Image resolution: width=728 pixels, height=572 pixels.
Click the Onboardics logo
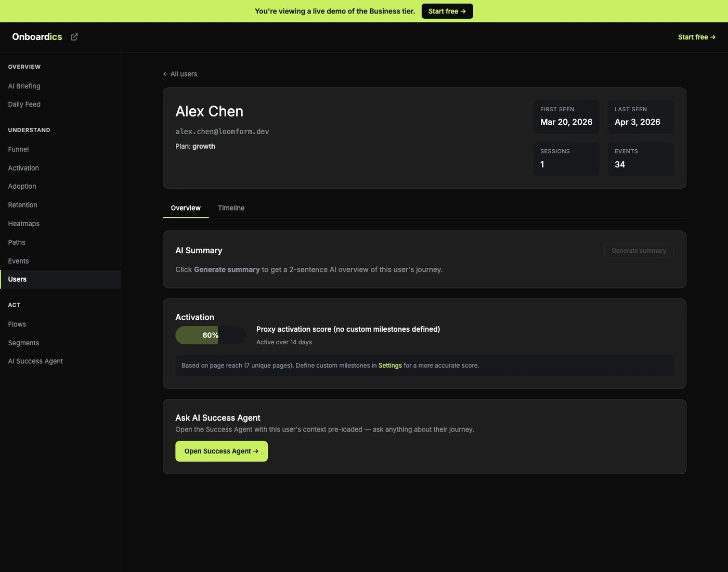pyautogui.click(x=37, y=37)
